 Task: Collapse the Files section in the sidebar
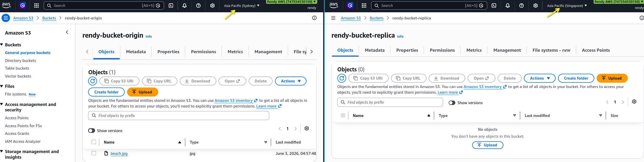2,86
